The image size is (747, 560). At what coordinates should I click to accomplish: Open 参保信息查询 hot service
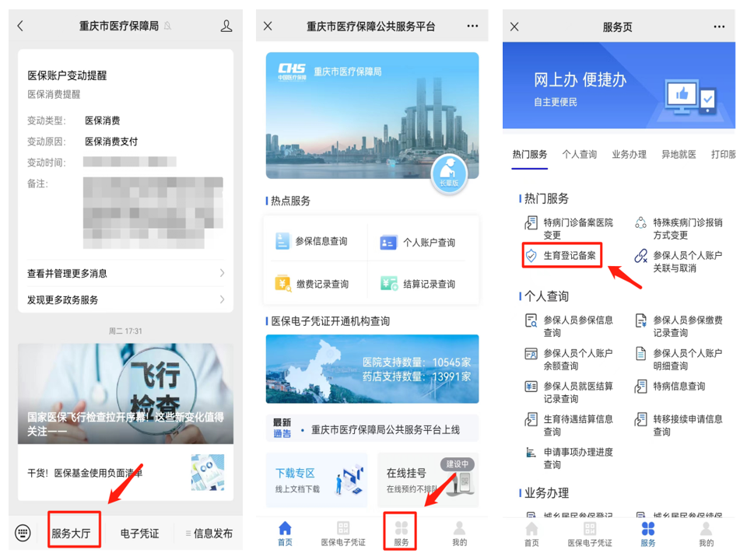pyautogui.click(x=312, y=241)
